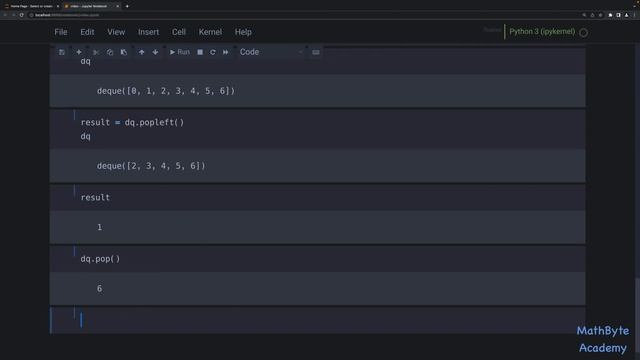640x360 pixels.
Task: Move selected cell up arrow
Action: click(141, 52)
